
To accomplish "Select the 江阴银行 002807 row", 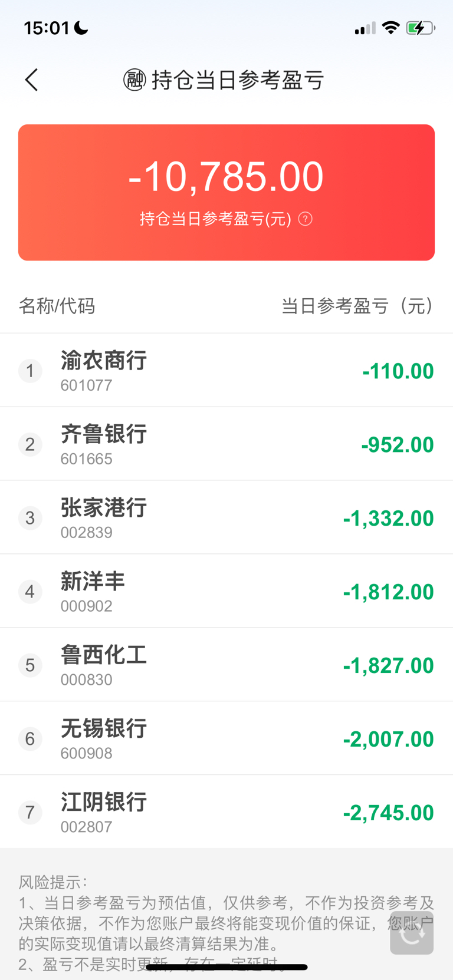I will pos(226,812).
